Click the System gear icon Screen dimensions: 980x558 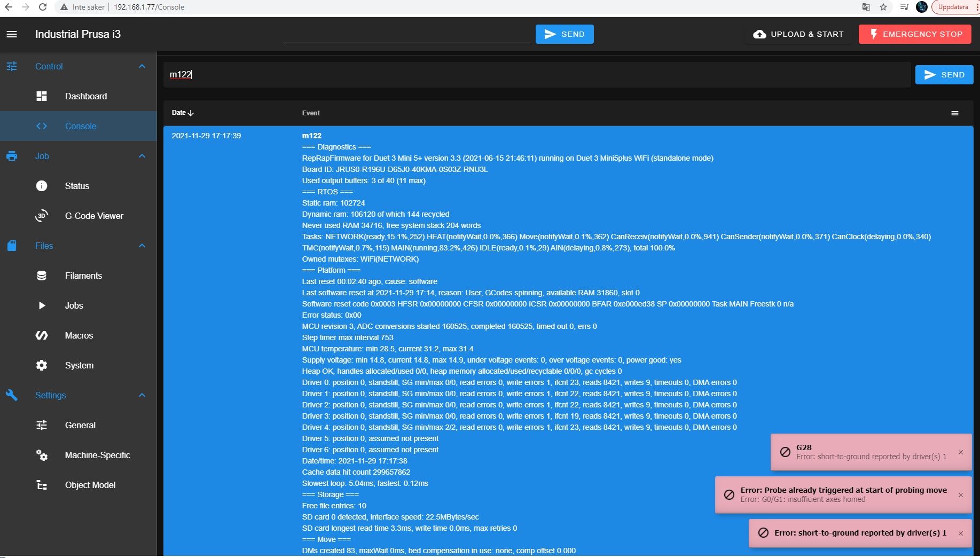42,365
